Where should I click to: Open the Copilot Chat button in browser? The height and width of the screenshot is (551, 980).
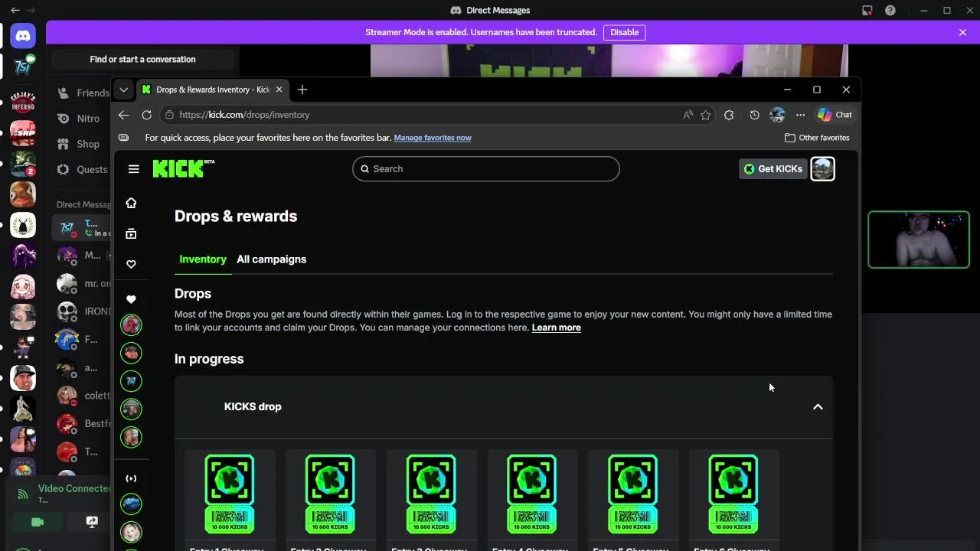click(x=835, y=115)
